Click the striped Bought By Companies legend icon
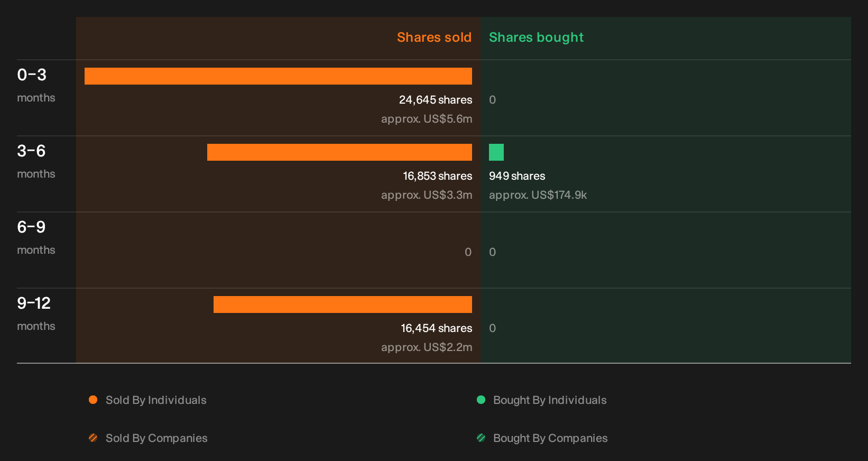 (481, 438)
